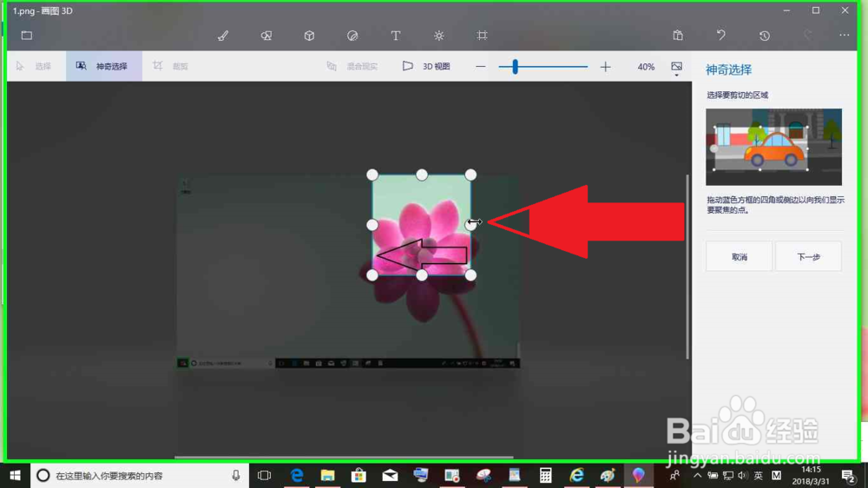The height and width of the screenshot is (488, 868).
Task: Click the zoom slider handle
Action: click(516, 67)
